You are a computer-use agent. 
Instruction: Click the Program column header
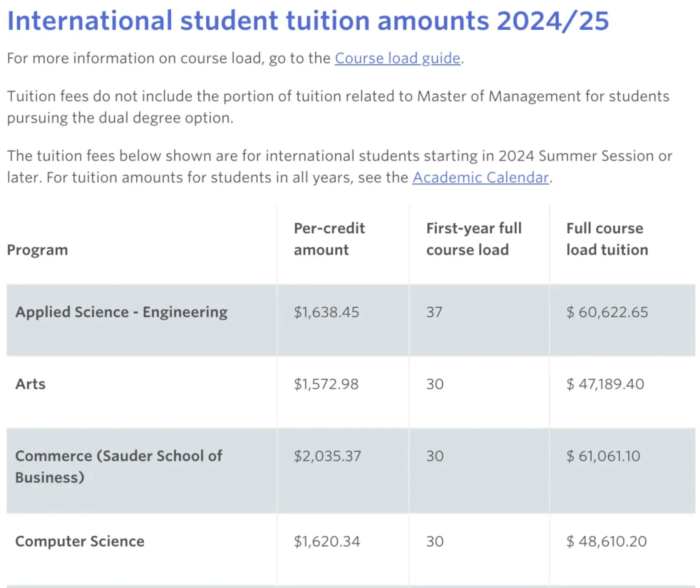pos(37,250)
